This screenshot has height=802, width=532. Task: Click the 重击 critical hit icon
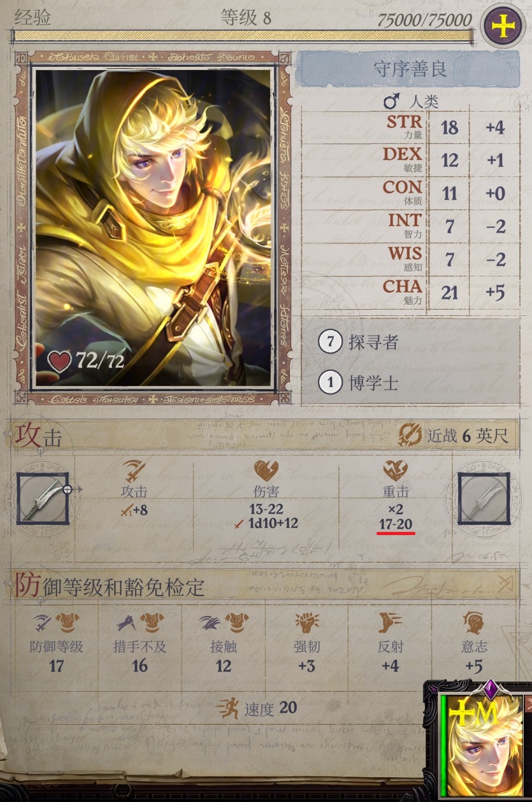pyautogui.click(x=395, y=471)
